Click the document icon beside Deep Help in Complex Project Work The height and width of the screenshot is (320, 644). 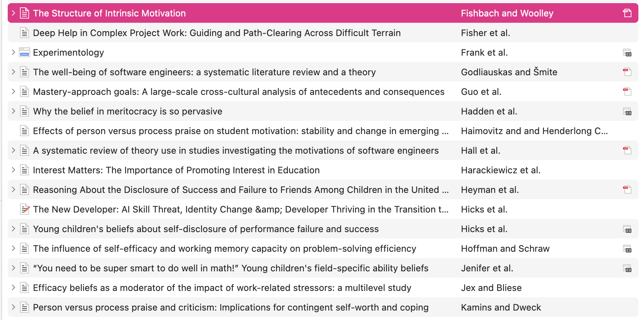24,33
